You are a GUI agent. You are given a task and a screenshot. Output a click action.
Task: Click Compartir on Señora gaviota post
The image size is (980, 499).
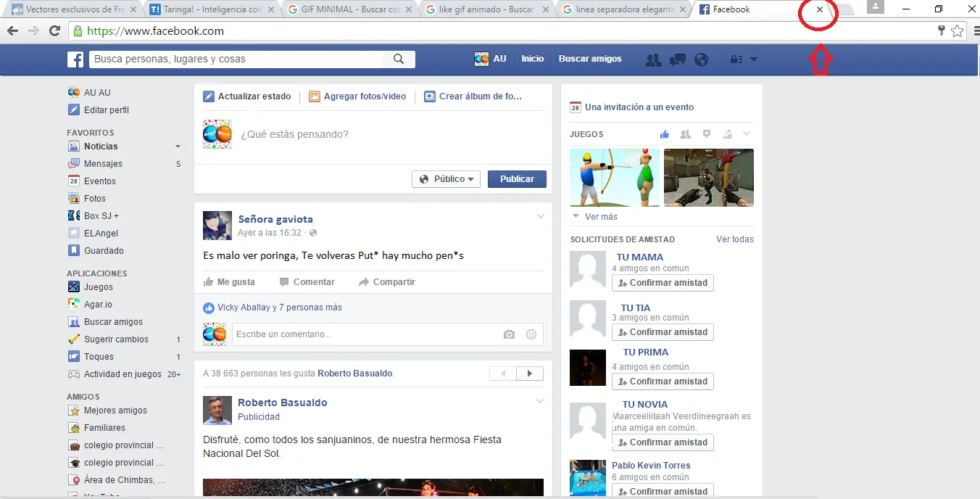click(x=387, y=282)
